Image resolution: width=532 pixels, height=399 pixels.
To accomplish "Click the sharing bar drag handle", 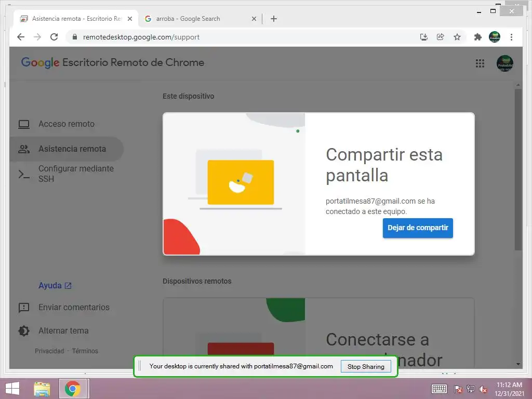I will pyautogui.click(x=140, y=366).
